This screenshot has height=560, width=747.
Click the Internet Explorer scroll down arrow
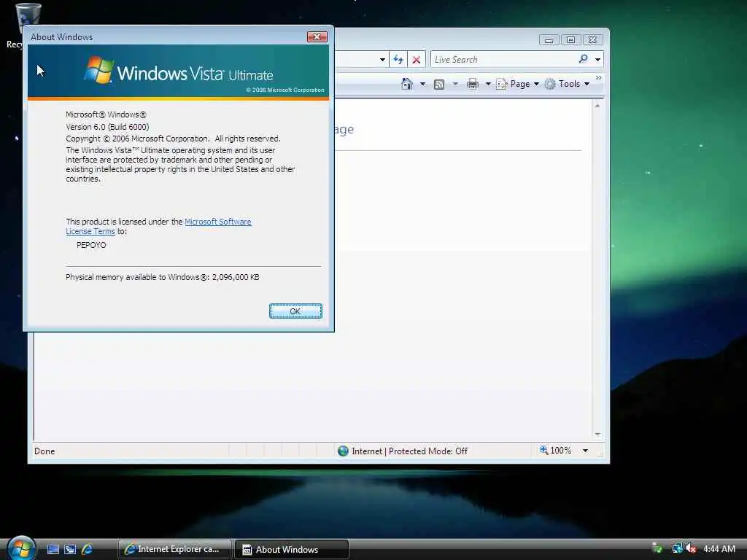pos(597,435)
